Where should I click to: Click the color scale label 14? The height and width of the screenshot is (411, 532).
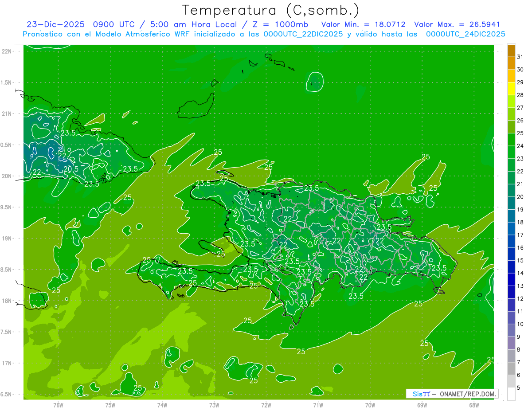pos(520,273)
